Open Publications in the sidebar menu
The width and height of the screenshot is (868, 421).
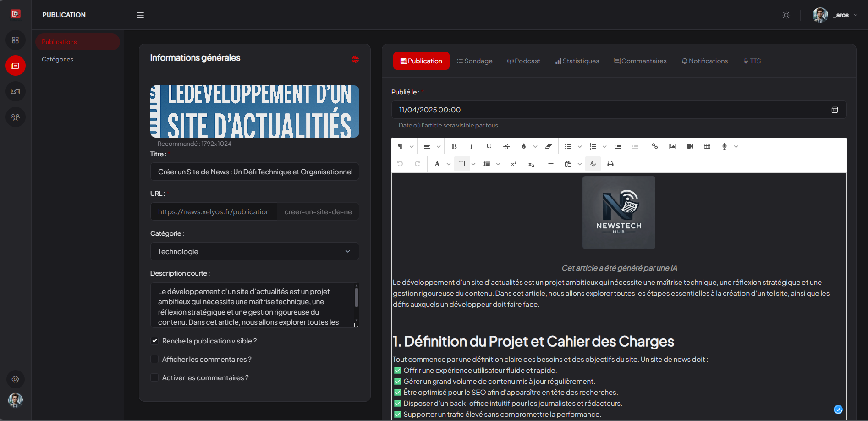pyautogui.click(x=59, y=42)
